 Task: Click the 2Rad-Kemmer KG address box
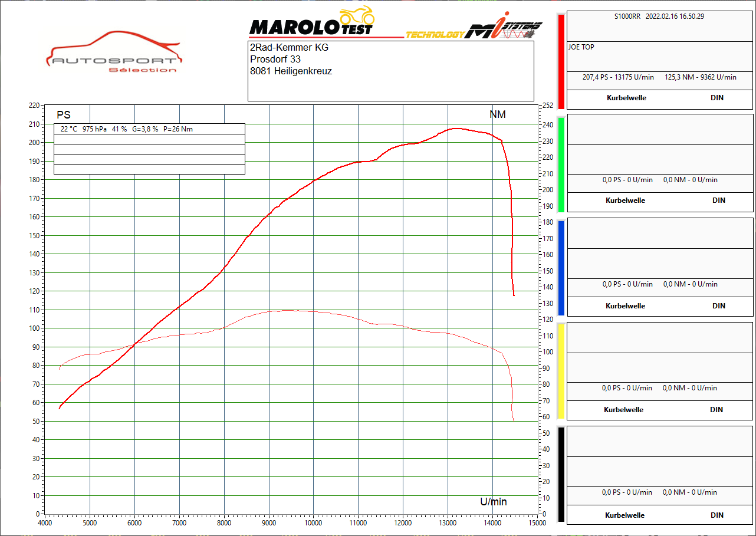390,71
